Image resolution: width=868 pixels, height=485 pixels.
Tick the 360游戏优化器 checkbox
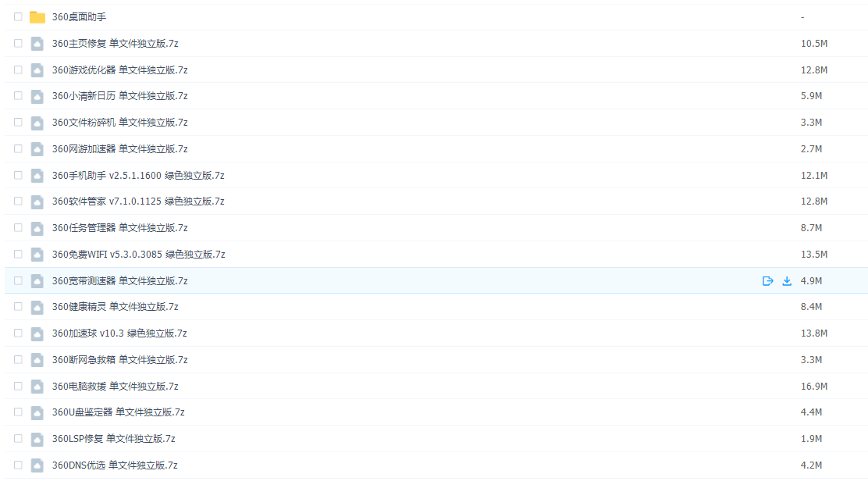(18, 70)
